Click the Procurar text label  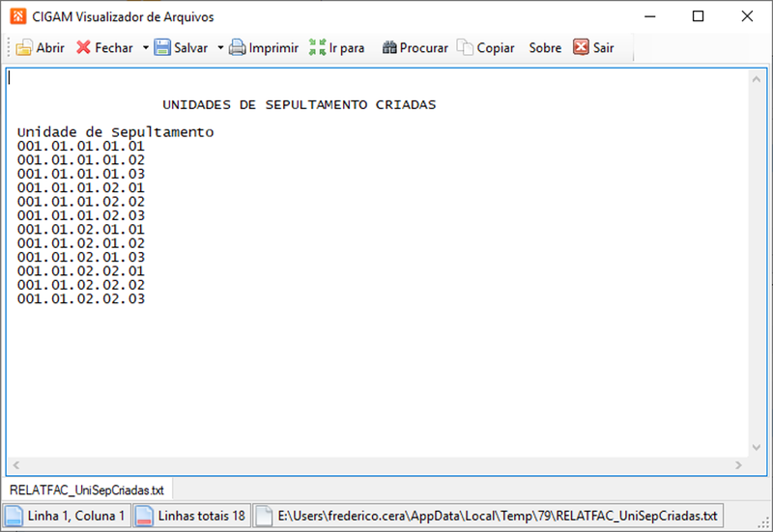424,47
